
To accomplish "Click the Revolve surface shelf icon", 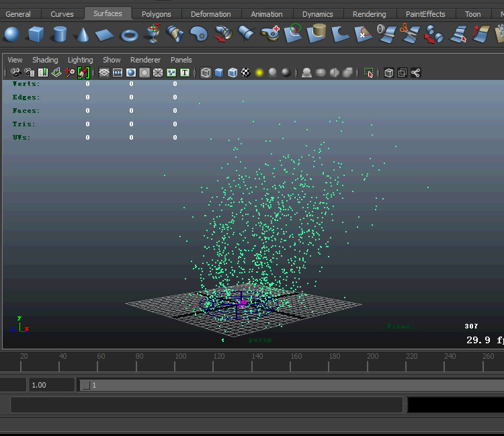I will point(153,34).
